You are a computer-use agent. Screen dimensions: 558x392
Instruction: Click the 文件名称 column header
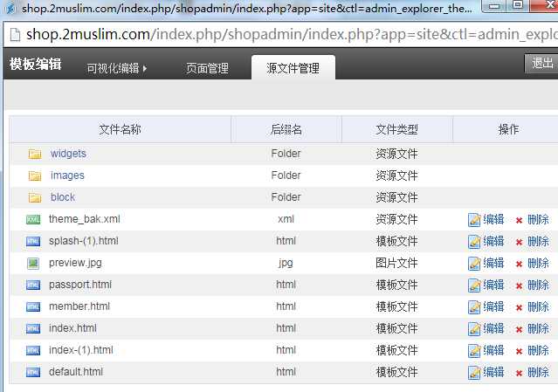121,129
